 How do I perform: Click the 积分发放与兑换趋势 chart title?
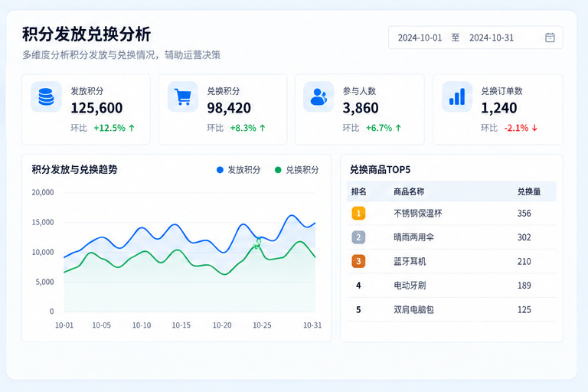click(x=74, y=169)
